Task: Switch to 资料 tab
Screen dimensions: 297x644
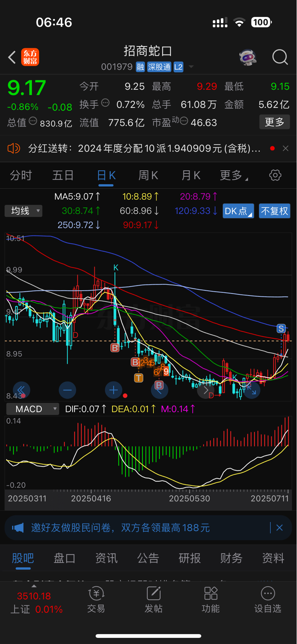Action: point(273,558)
